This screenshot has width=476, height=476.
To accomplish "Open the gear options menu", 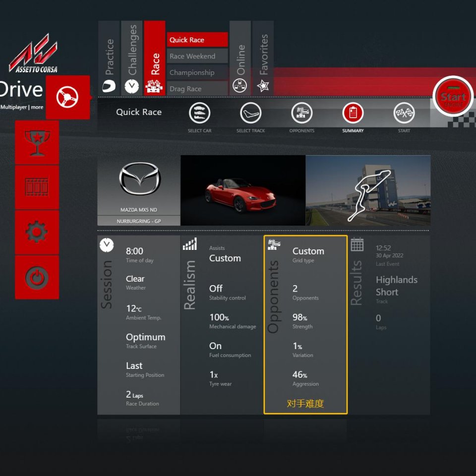I will click(x=37, y=232).
